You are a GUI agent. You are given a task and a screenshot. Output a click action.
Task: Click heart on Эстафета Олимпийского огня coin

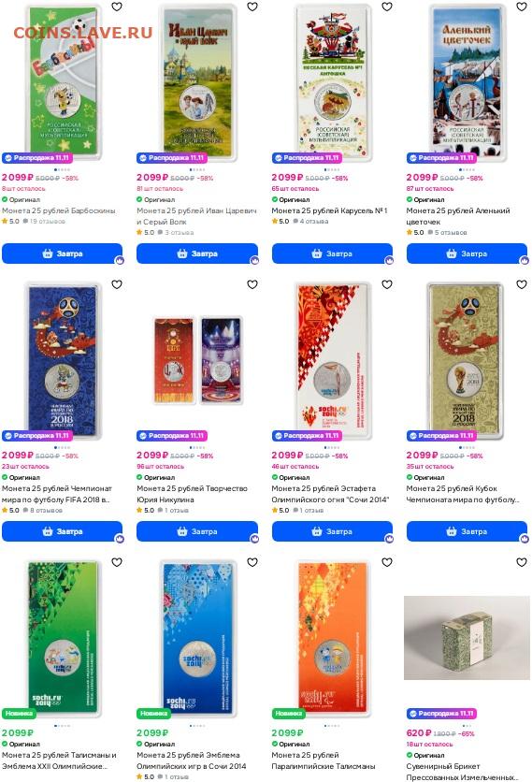coord(387,284)
